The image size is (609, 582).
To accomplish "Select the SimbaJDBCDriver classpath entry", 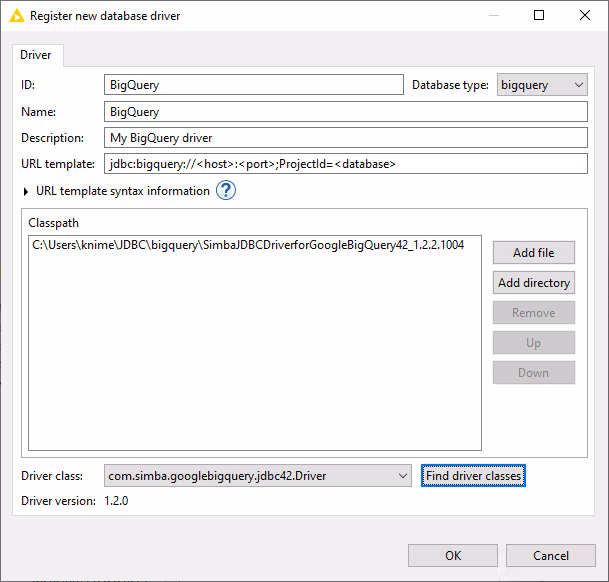I will click(248, 245).
